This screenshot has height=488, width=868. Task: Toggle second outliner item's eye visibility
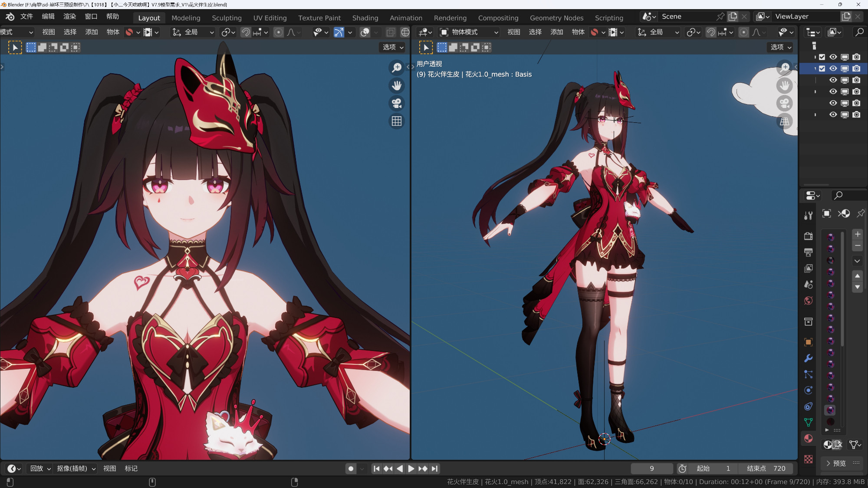pos(833,69)
